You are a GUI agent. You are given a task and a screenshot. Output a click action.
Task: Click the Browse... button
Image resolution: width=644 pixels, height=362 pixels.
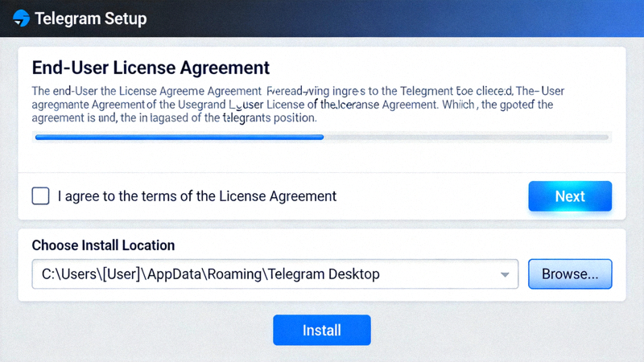point(570,274)
